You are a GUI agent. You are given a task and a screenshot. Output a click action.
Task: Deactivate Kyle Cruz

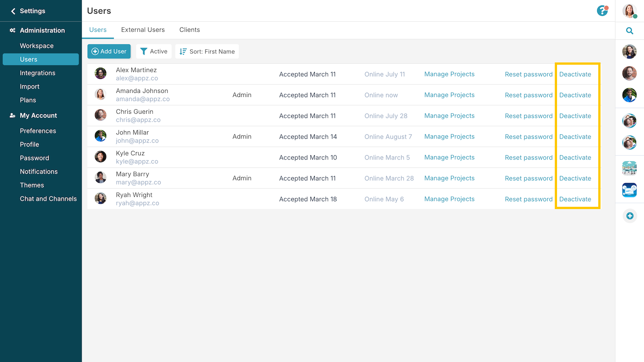point(575,157)
